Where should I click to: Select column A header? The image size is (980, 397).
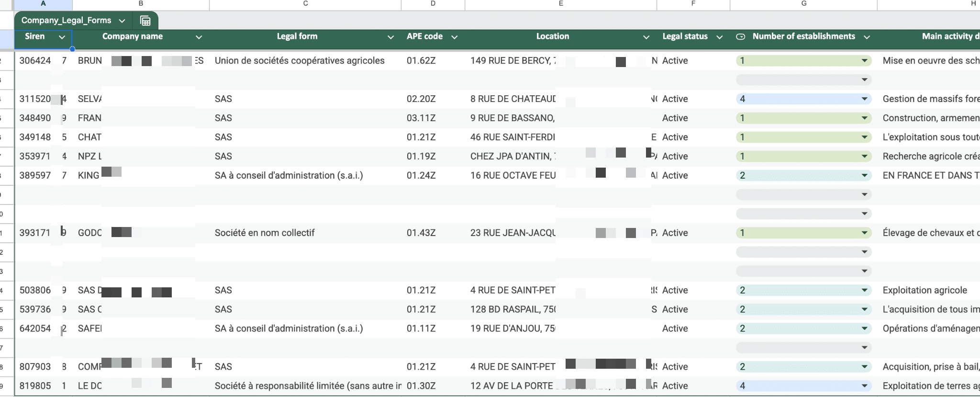click(43, 4)
